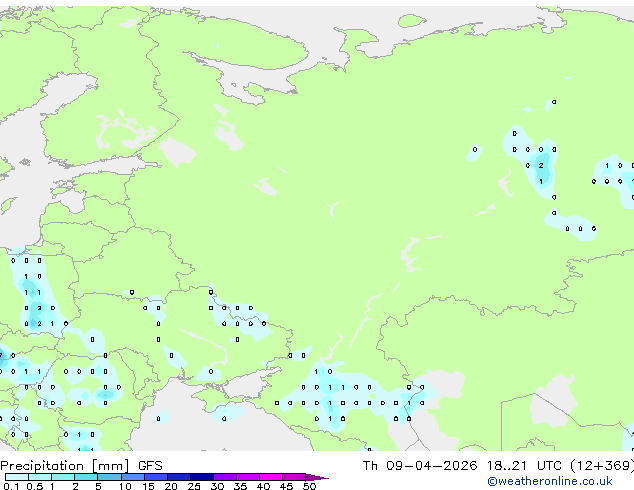Click the '(12+369)' model run label
The width and height of the screenshot is (634, 490).
[602, 466]
